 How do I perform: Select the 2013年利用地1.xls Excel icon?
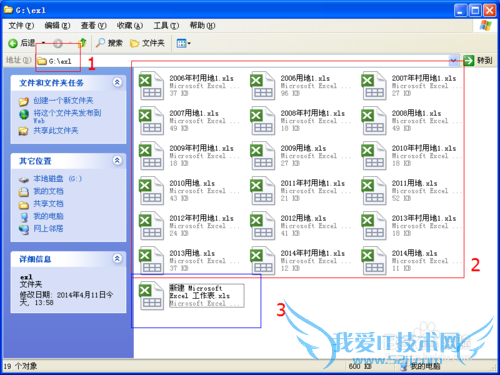point(374,226)
